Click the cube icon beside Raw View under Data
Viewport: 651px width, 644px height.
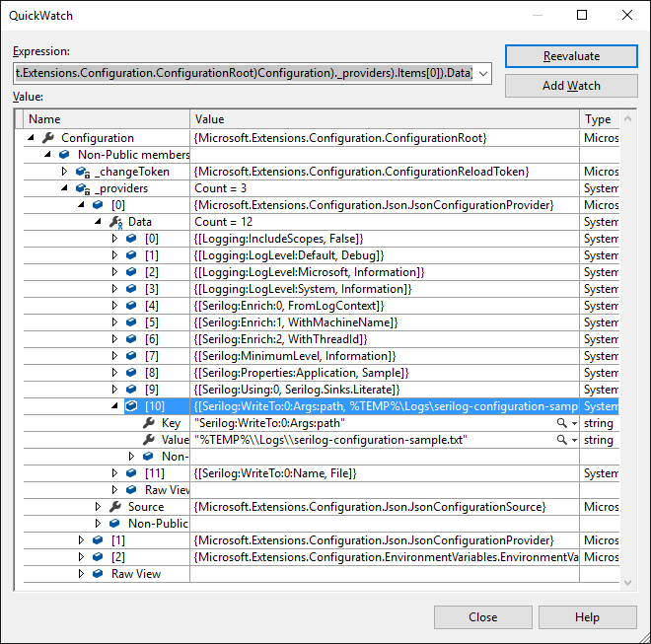pos(131,489)
